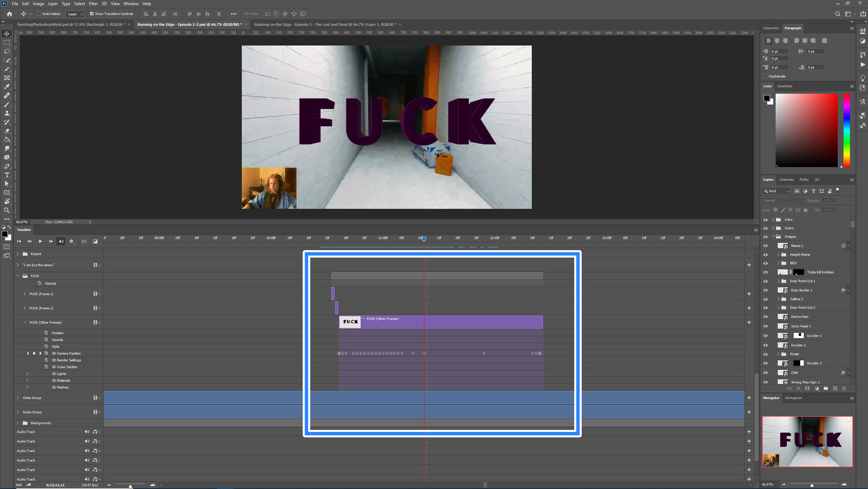
Task: Open the Filter menu
Action: coord(93,4)
